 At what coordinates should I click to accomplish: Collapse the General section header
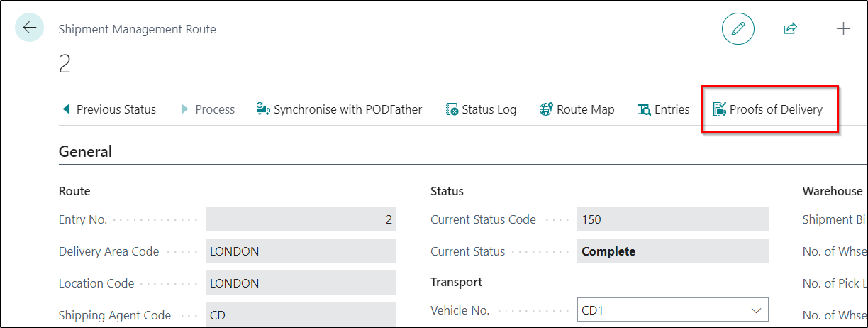click(85, 151)
